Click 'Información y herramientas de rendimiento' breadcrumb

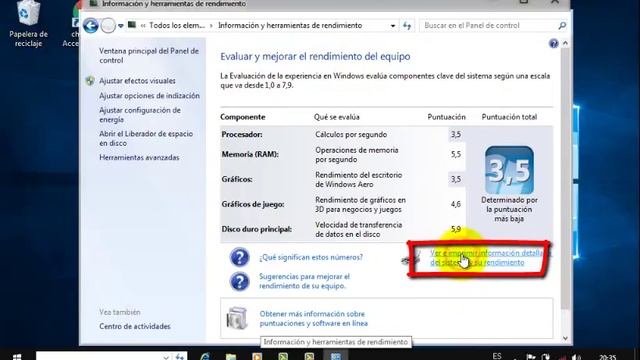click(290, 25)
